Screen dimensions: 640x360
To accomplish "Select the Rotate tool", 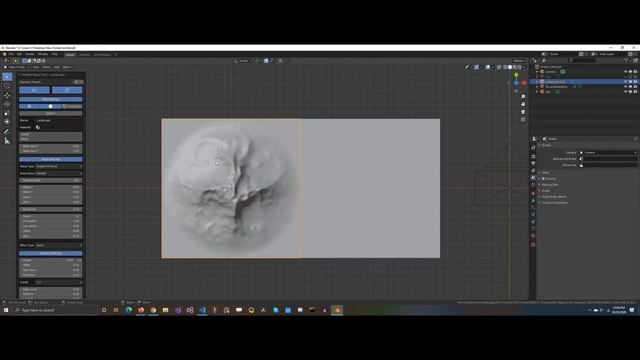I will tap(7, 104).
